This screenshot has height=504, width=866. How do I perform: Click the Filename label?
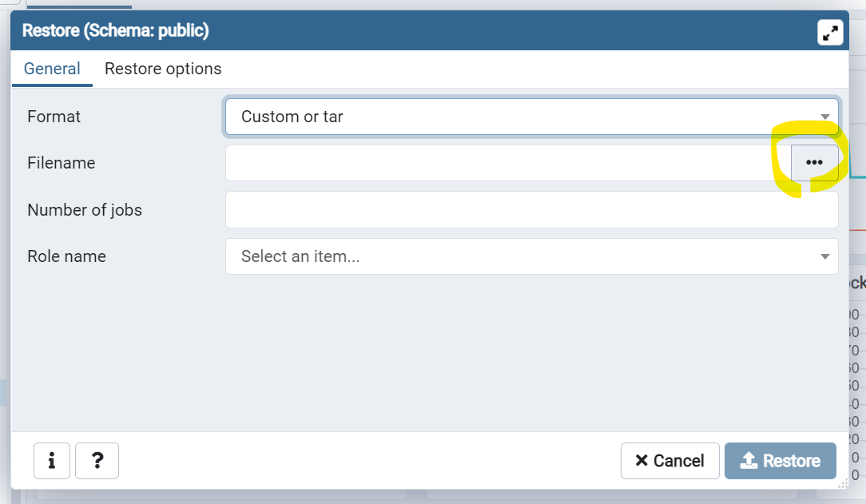coord(61,163)
